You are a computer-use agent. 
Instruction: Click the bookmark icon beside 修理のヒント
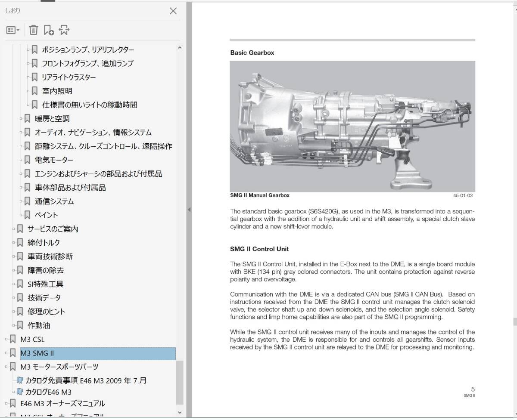tap(20, 312)
